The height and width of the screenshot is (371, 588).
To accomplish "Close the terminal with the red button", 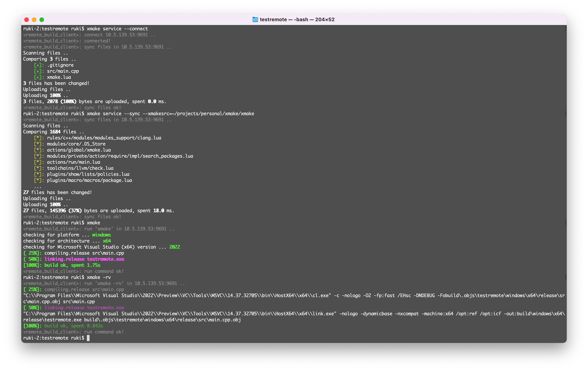I will (27, 20).
